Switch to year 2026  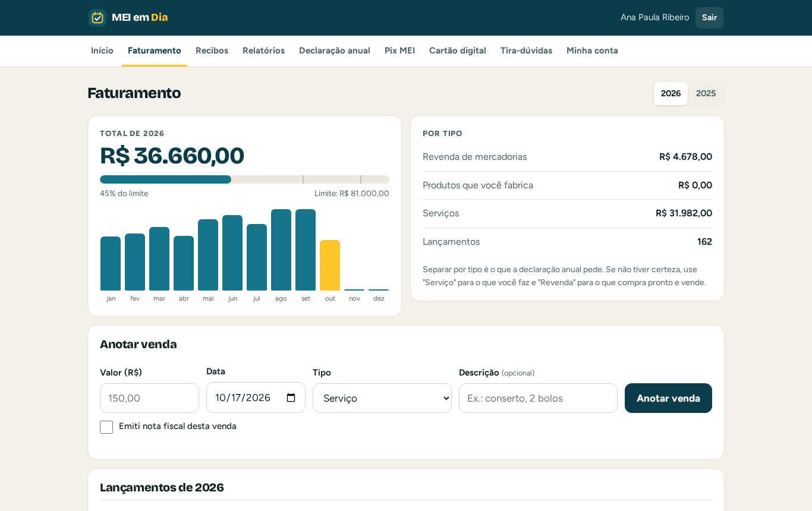[x=671, y=93]
